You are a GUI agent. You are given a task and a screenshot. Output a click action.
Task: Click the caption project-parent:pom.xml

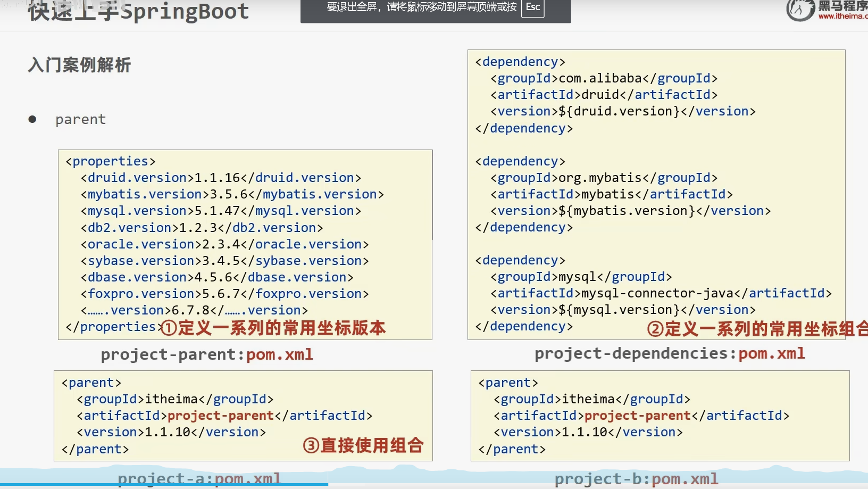[x=207, y=355]
